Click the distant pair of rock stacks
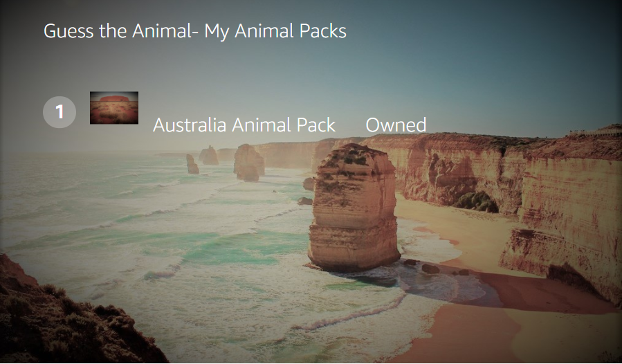Image resolution: width=622 pixels, height=364 pixels. [x=249, y=163]
